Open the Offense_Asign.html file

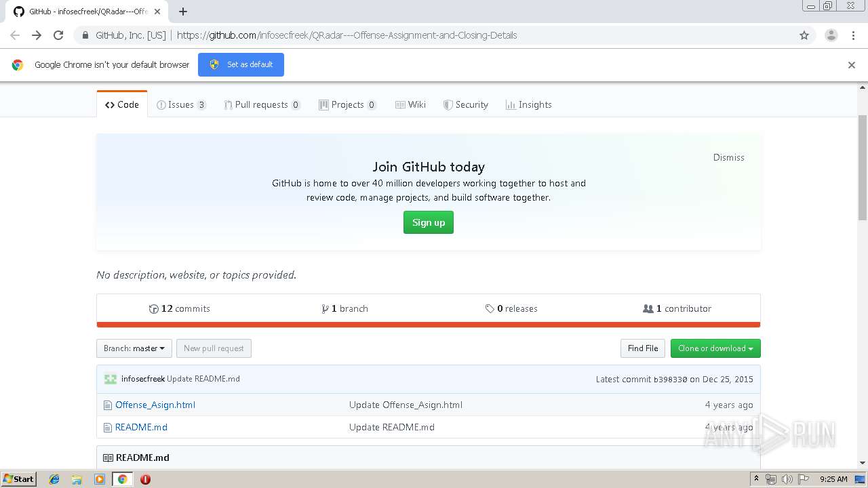pos(155,405)
